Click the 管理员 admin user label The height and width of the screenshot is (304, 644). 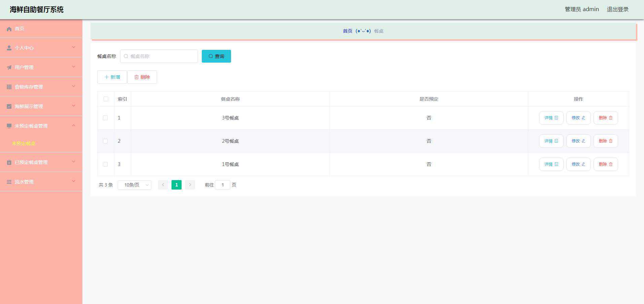582,9
